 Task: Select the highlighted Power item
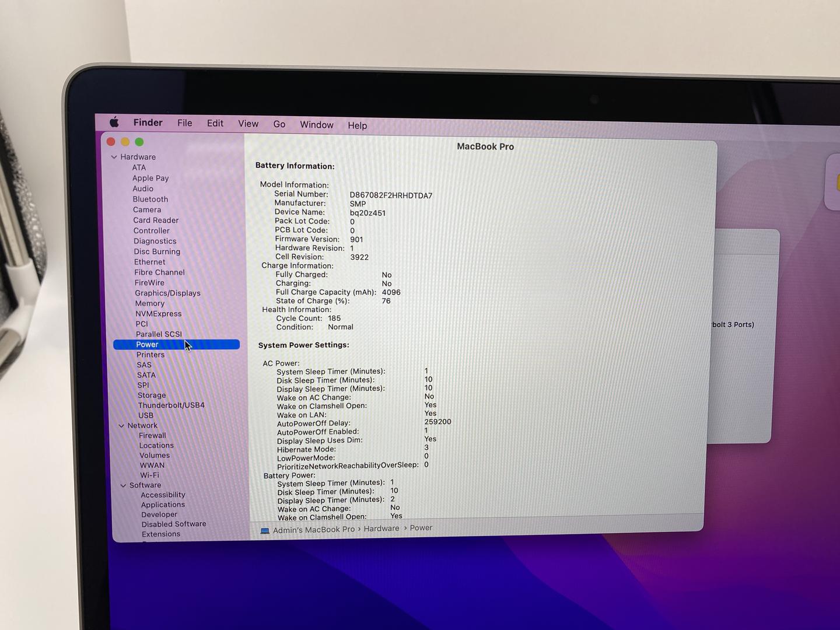(x=176, y=345)
